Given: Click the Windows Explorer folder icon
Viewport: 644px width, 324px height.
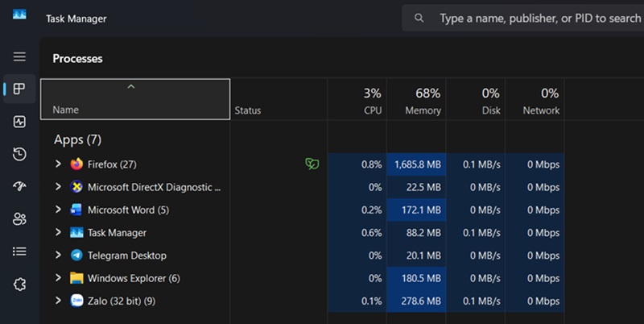Looking at the screenshot, I should coord(76,278).
